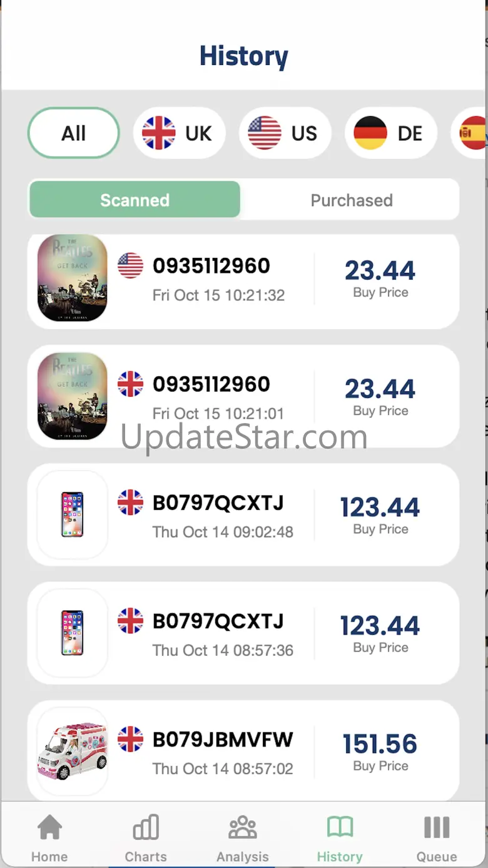
Task: Open B0797QCXTJ entry scanned at 09:02:48
Action: (x=243, y=514)
